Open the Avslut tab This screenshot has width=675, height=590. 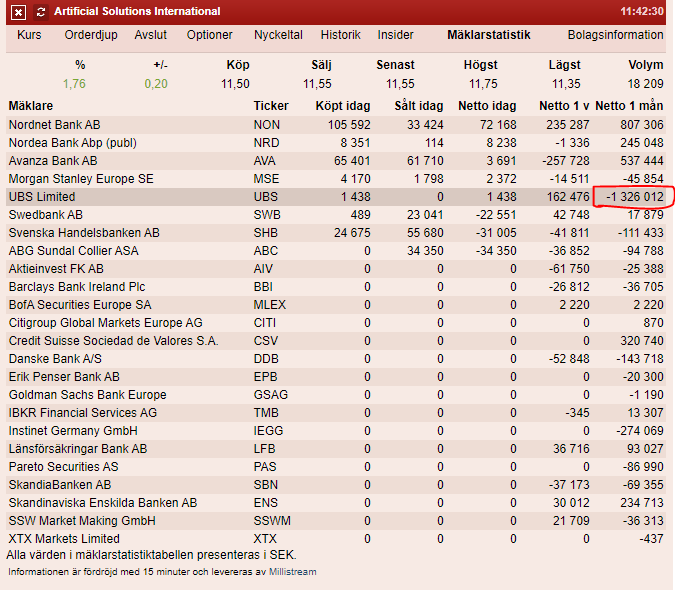point(151,35)
